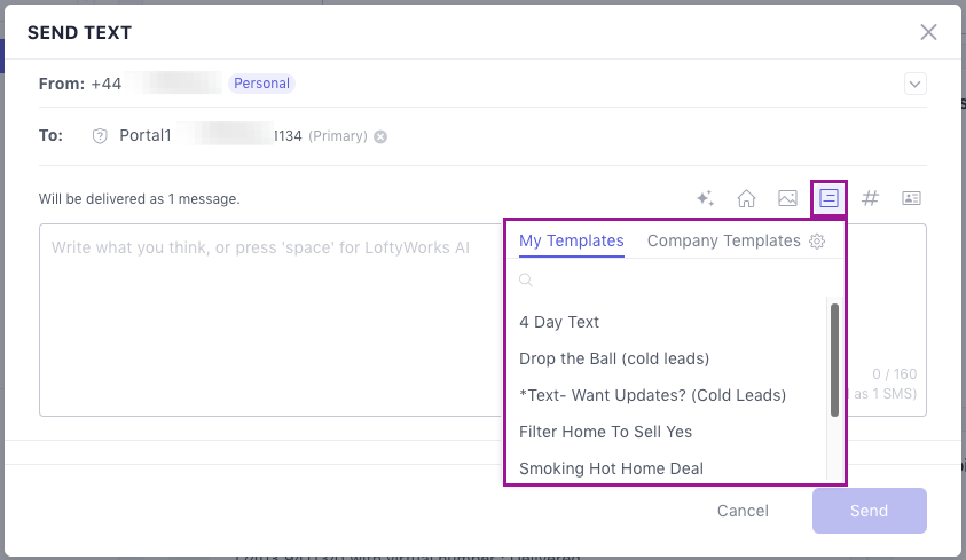Choose Filter Home To Sell Yes template
The image size is (966, 560).
605,432
